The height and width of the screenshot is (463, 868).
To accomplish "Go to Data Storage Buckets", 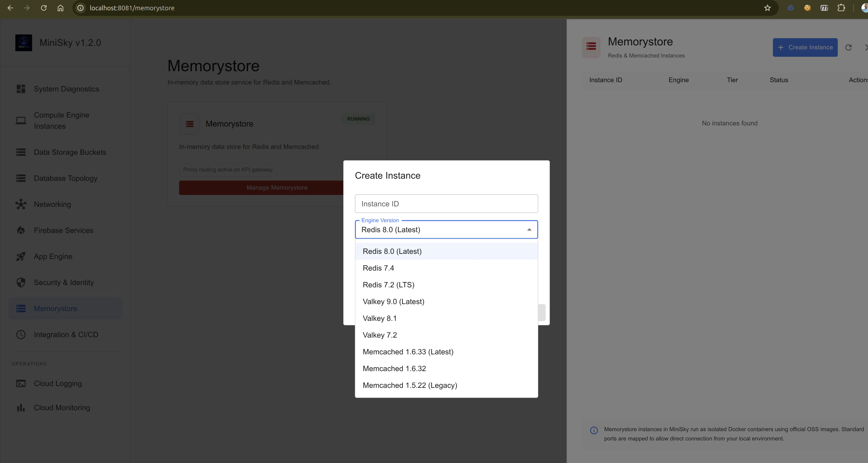I will pos(65,152).
